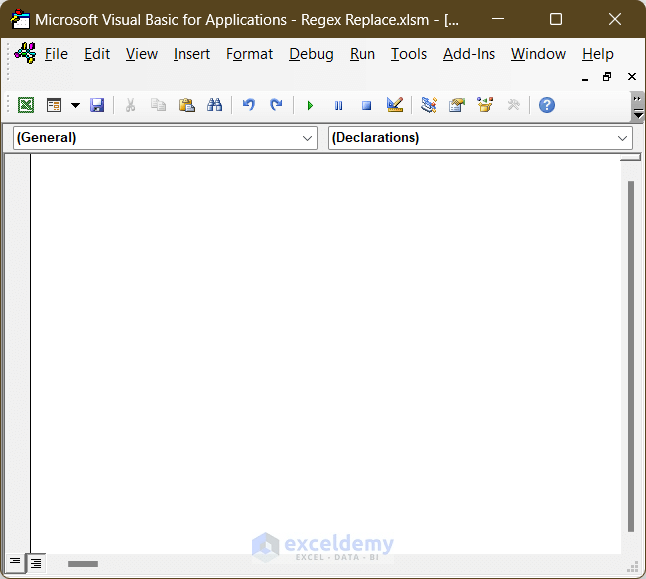Save the workbook with the floppy icon
The image size is (646, 579).
tap(97, 105)
